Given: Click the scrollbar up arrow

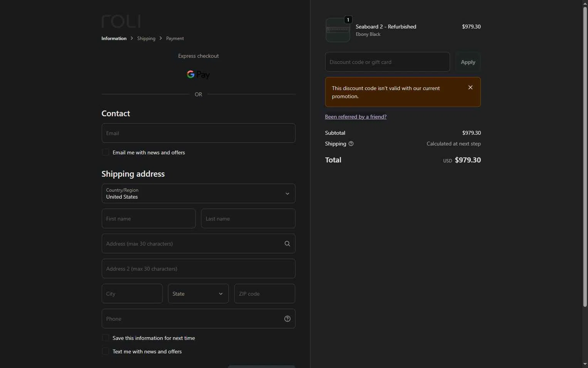Looking at the screenshot, I should (x=585, y=3).
